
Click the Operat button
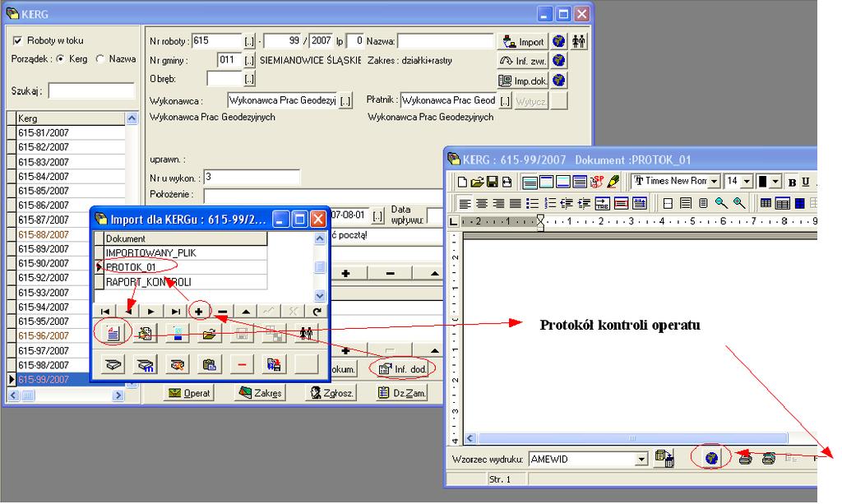tap(189, 393)
